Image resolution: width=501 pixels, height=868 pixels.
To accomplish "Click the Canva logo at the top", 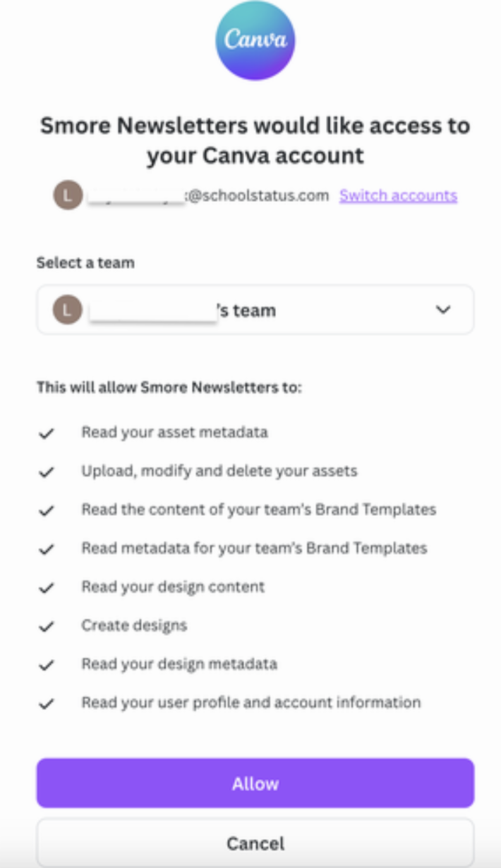I will pos(255,40).
